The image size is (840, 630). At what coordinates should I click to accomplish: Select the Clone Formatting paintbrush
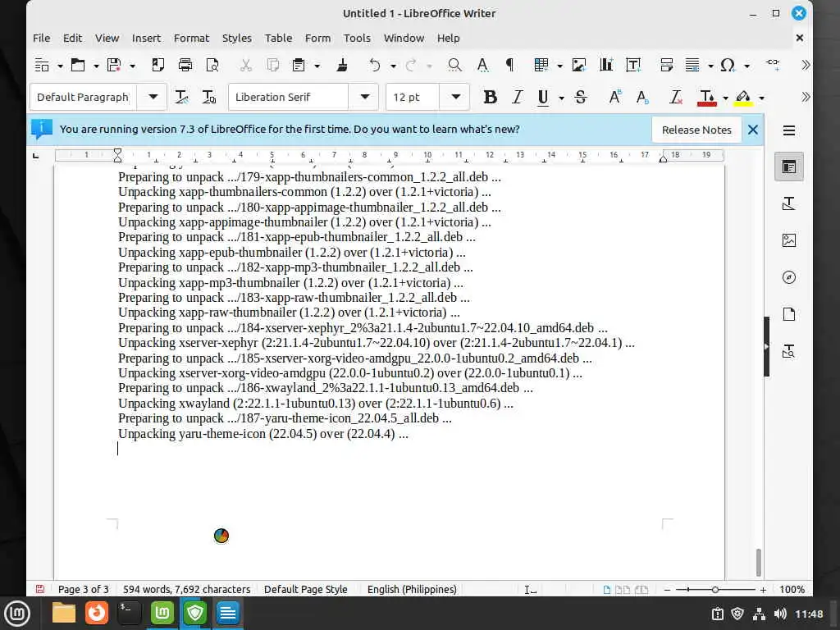tap(342, 66)
